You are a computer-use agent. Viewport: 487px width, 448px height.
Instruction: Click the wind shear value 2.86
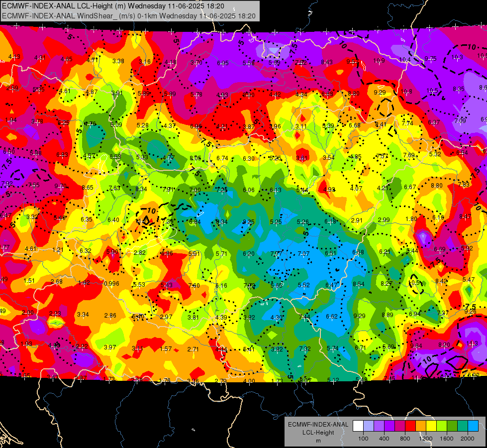110,315
